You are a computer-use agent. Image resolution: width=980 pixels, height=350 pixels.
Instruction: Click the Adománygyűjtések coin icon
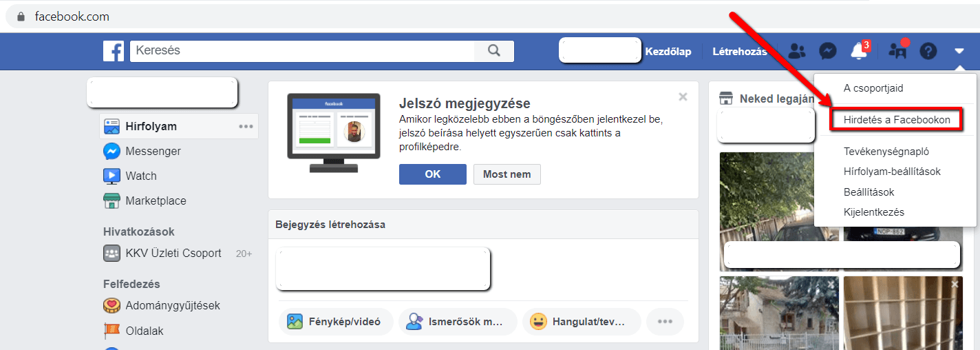point(111,305)
